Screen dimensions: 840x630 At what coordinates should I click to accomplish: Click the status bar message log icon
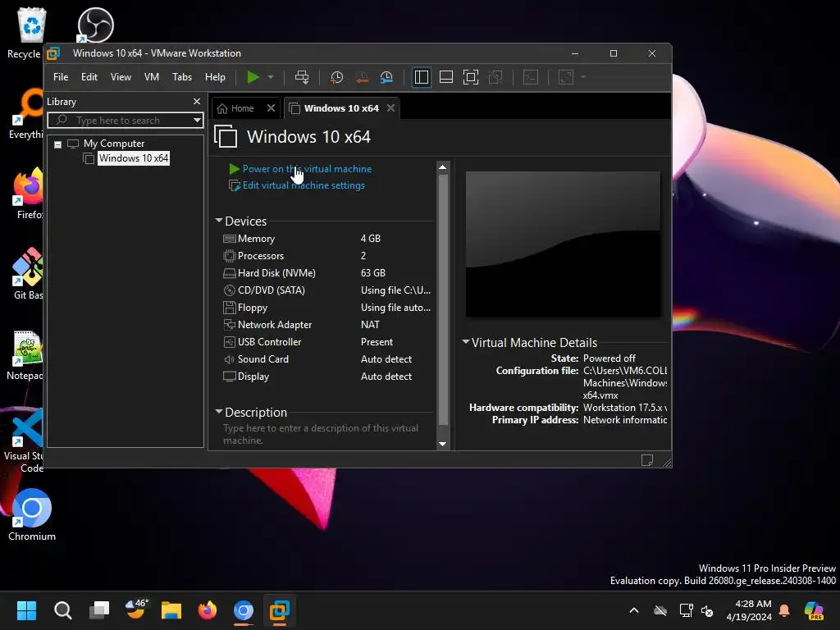click(x=646, y=460)
